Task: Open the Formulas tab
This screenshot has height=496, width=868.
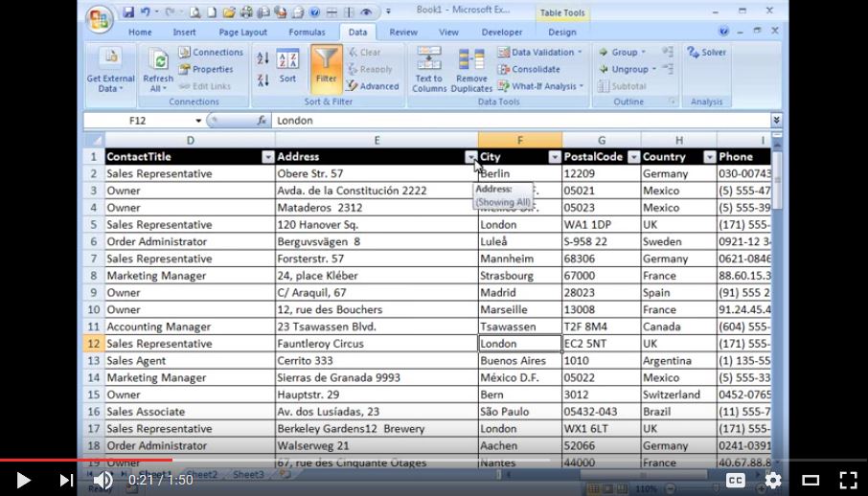Action: tap(308, 33)
